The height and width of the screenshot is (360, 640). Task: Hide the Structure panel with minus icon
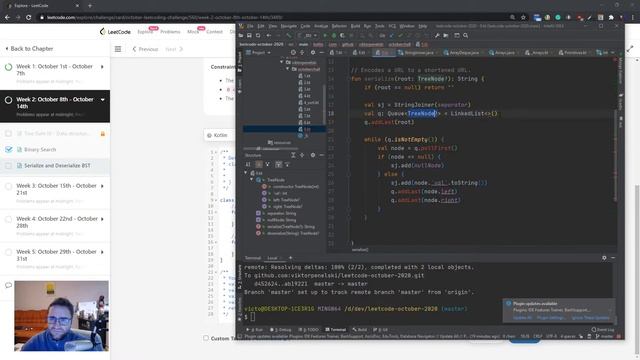(322, 155)
